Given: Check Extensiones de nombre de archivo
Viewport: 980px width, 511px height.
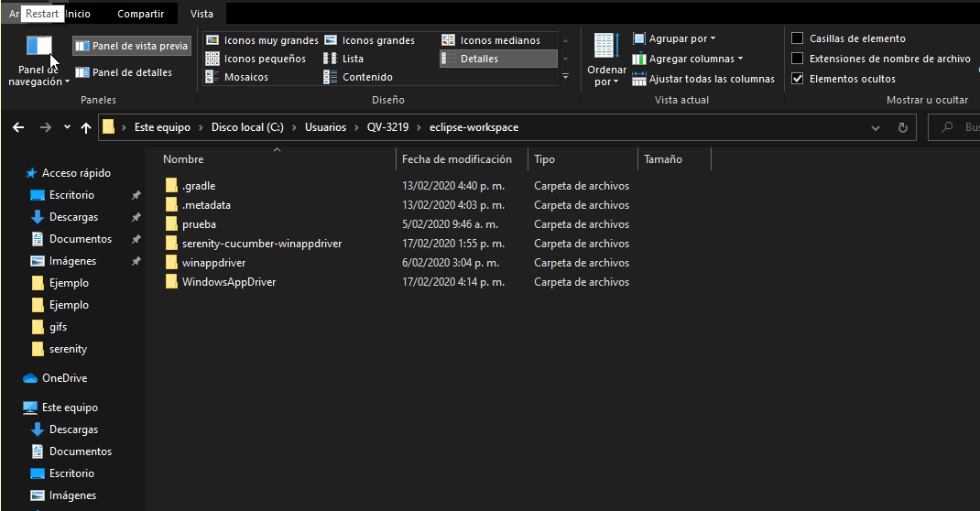Looking at the screenshot, I should [798, 59].
